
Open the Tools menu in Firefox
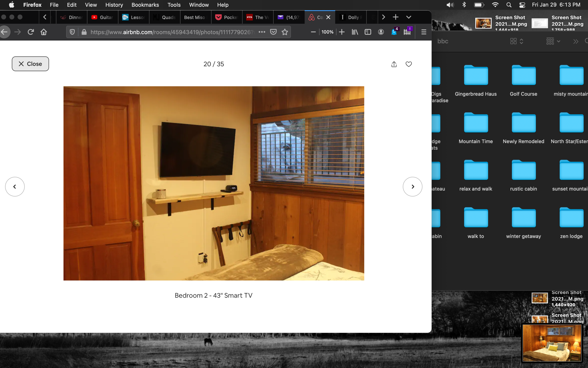coord(174,5)
